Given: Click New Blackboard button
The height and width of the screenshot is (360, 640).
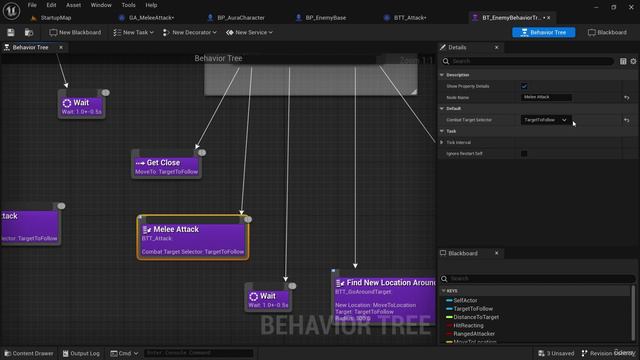Looking at the screenshot, I should 76,32.
